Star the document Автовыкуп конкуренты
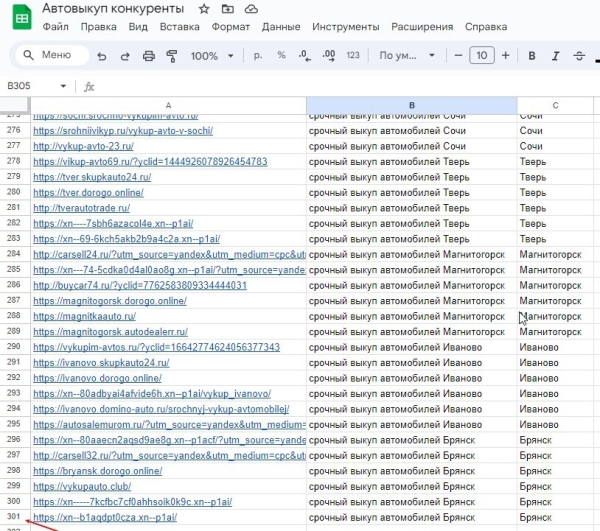The height and width of the screenshot is (531, 600). click(x=204, y=9)
